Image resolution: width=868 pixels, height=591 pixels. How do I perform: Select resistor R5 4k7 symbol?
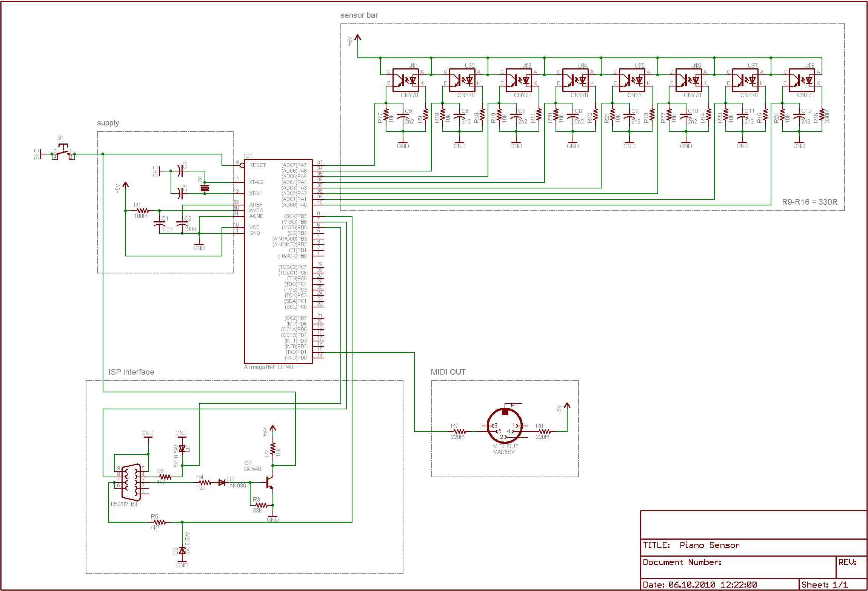pos(165,477)
